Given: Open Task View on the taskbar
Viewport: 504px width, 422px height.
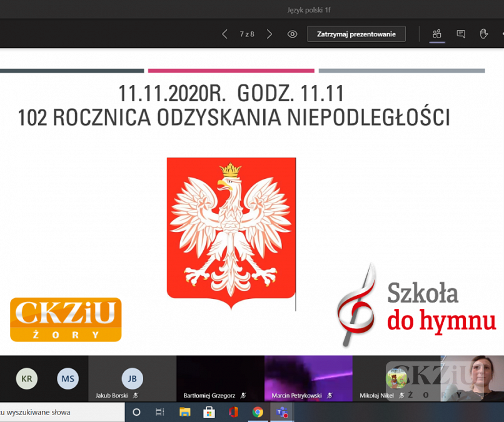Looking at the screenshot, I should 160,412.
